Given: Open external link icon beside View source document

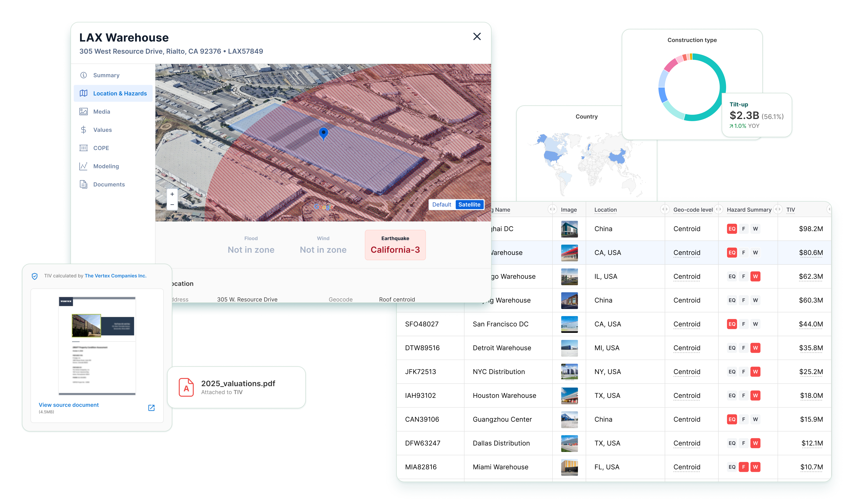Looking at the screenshot, I should [x=151, y=408].
